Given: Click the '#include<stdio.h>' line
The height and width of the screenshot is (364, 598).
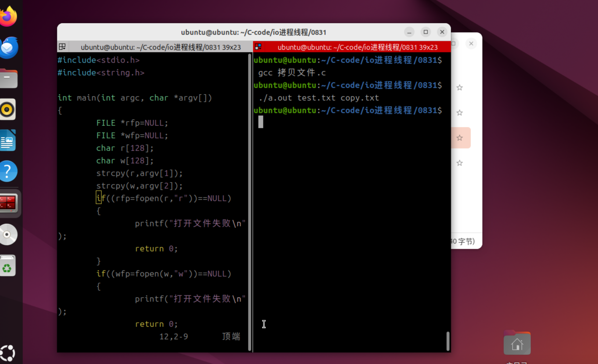Looking at the screenshot, I should [98, 60].
